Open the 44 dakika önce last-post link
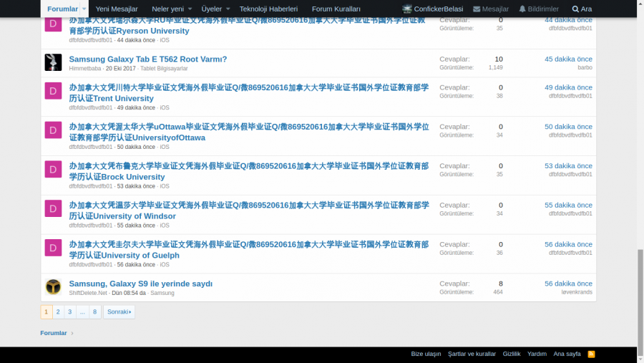 568,20
